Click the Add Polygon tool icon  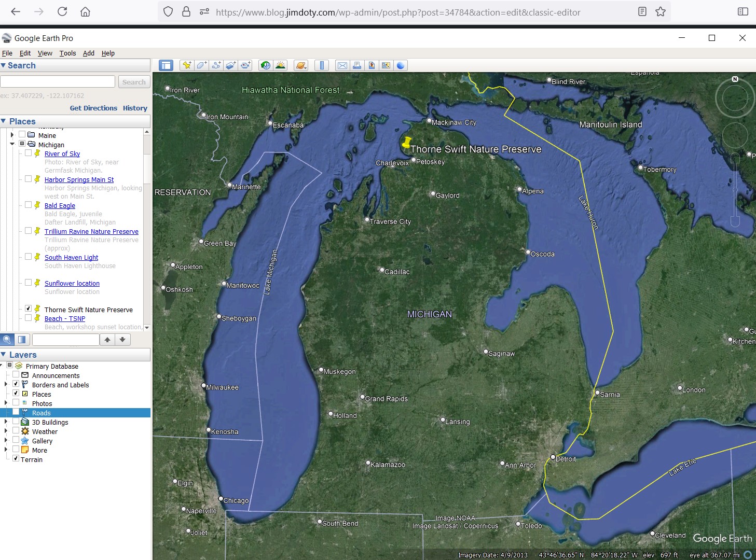point(201,65)
